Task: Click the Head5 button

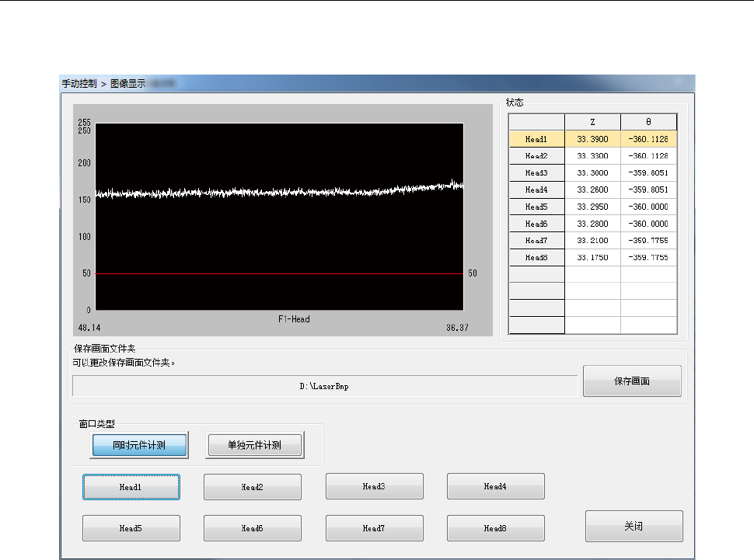Action: (x=131, y=528)
